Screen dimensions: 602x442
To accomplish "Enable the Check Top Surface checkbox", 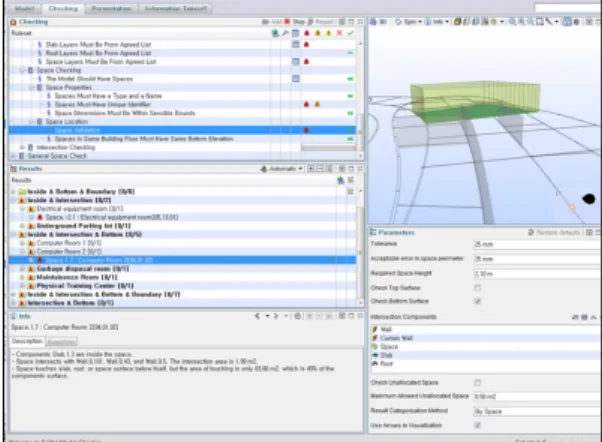I will coord(477,288).
